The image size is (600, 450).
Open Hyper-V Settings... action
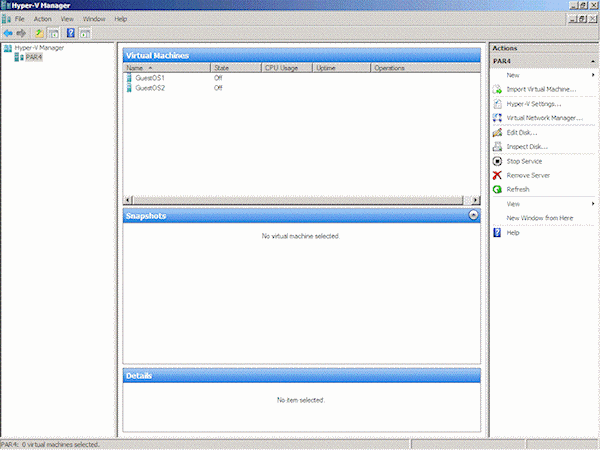[x=534, y=104]
